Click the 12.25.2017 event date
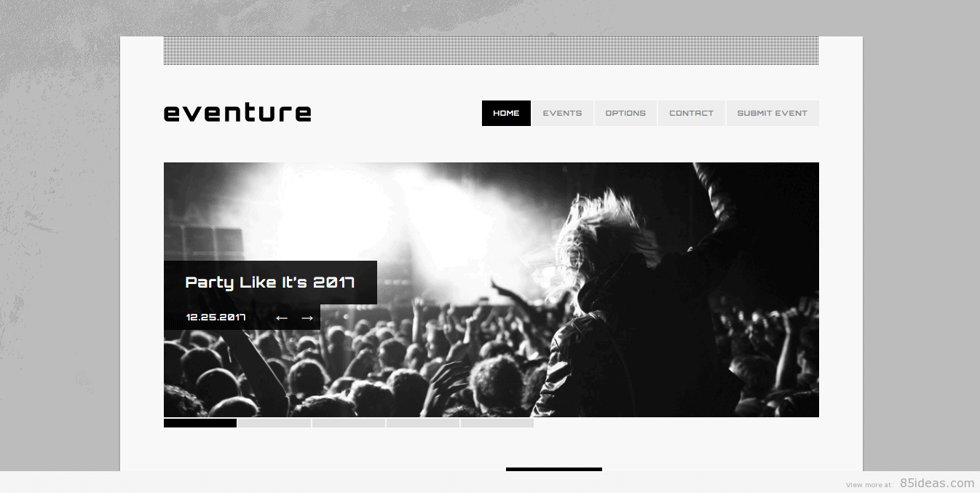The height and width of the screenshot is (493, 980). (216, 318)
